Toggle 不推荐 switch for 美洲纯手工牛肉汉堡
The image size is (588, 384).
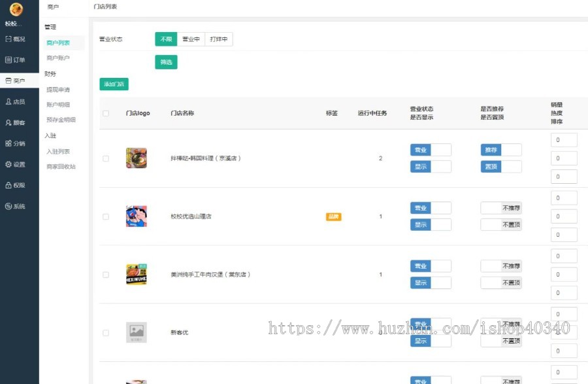[x=501, y=266]
